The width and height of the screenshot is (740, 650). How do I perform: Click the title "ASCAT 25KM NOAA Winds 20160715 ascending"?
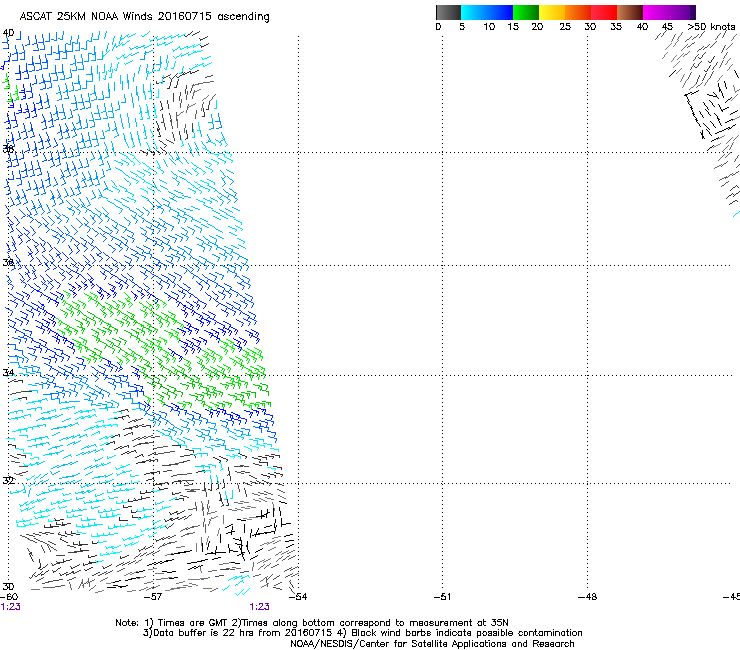[144, 17]
